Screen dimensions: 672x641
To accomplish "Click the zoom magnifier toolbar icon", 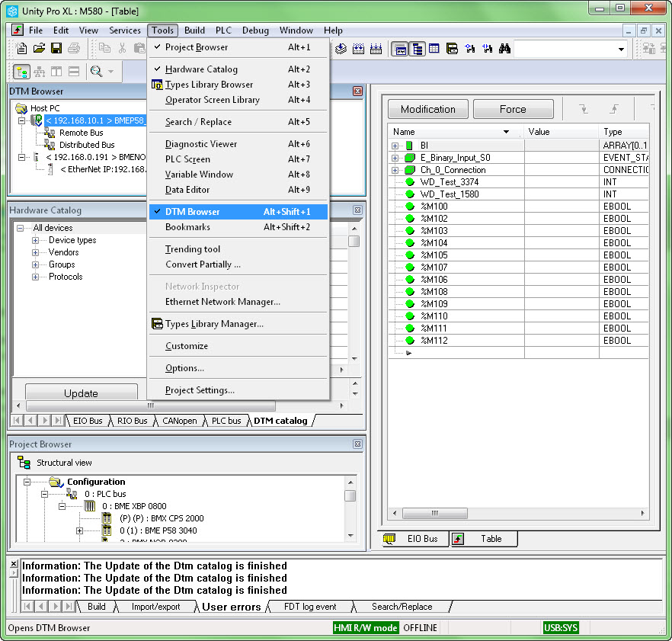I will [96, 72].
